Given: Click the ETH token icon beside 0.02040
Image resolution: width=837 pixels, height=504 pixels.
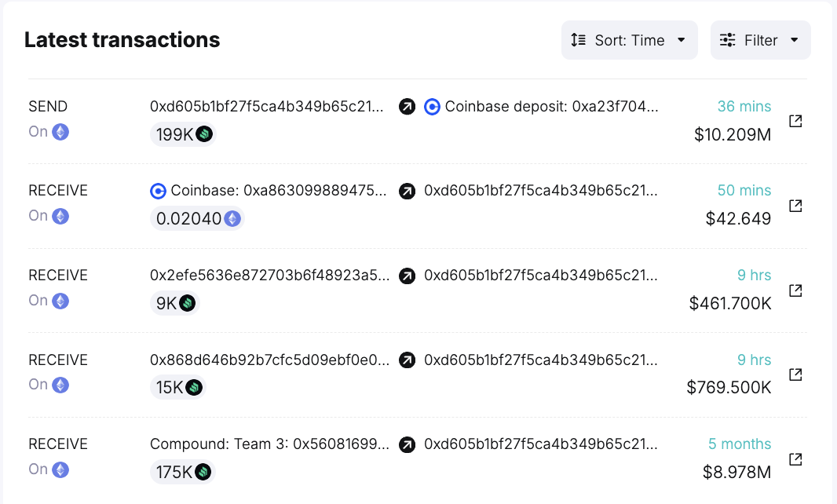Looking at the screenshot, I should click(x=232, y=218).
